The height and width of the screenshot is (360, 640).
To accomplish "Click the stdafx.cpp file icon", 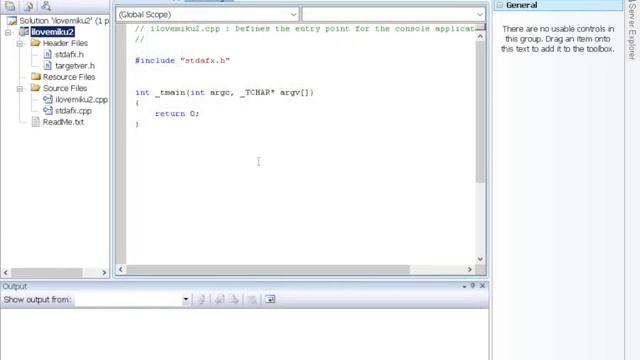I will pos(48,110).
